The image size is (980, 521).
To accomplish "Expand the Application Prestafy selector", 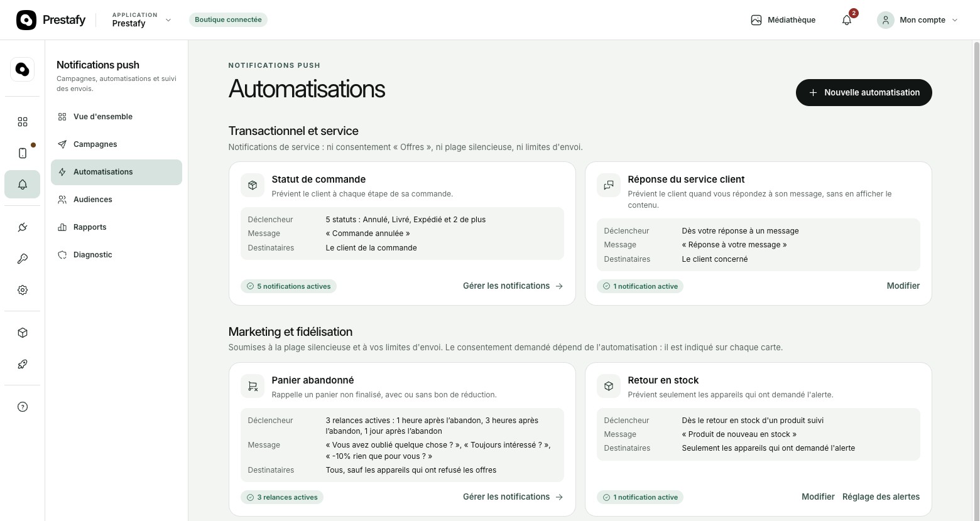I will click(x=141, y=20).
